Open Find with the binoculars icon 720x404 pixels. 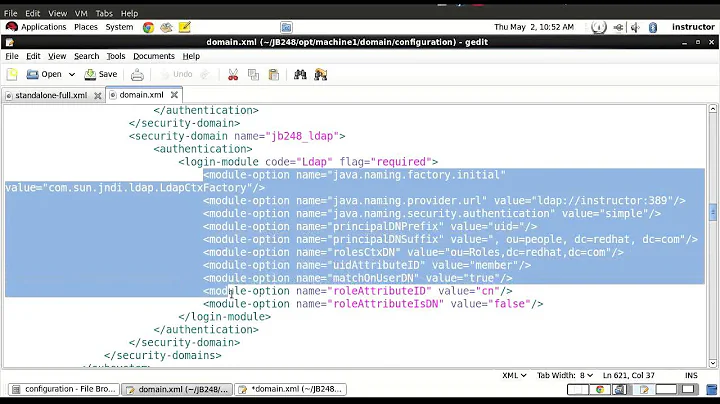tap(300, 74)
